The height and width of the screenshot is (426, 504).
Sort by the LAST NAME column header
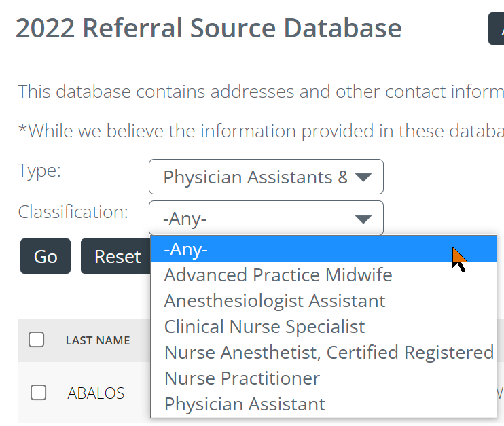tap(98, 340)
